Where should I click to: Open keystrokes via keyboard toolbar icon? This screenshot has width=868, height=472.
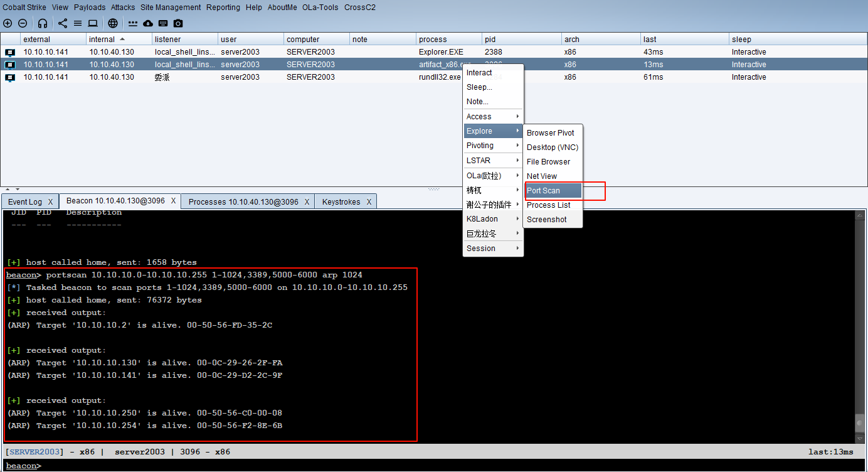click(163, 23)
